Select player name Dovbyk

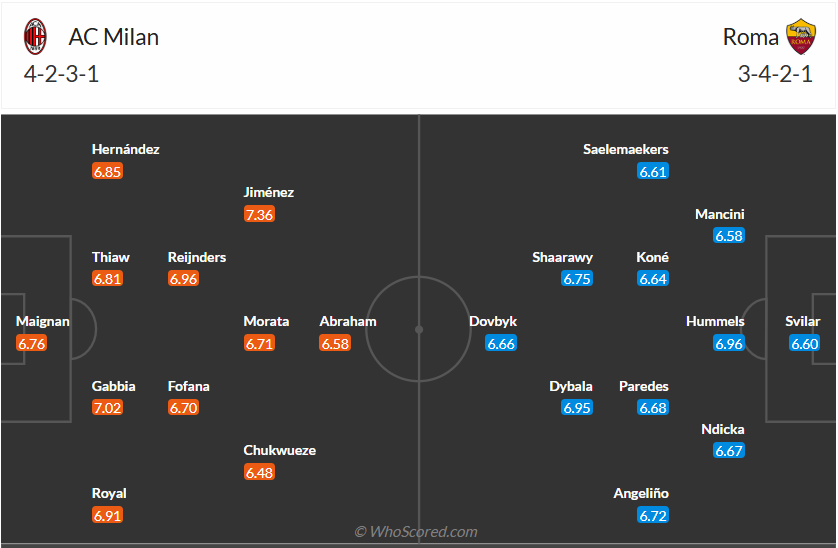click(493, 321)
